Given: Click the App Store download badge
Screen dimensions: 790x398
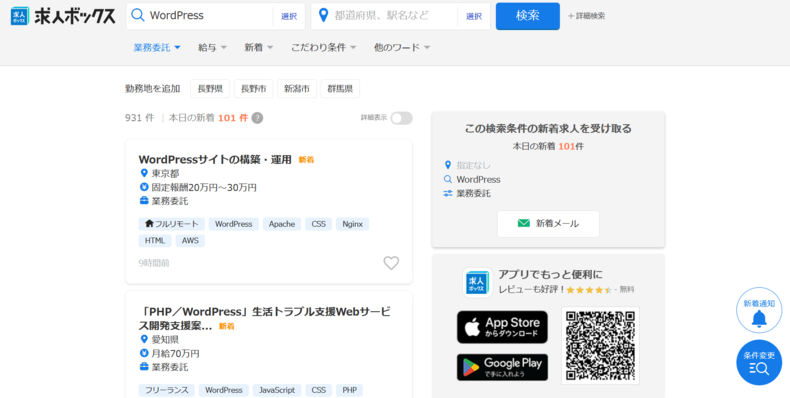Looking at the screenshot, I should pos(502,327).
